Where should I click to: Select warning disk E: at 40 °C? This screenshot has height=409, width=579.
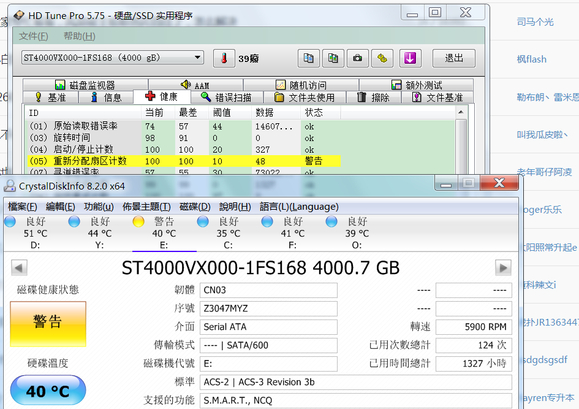click(164, 233)
